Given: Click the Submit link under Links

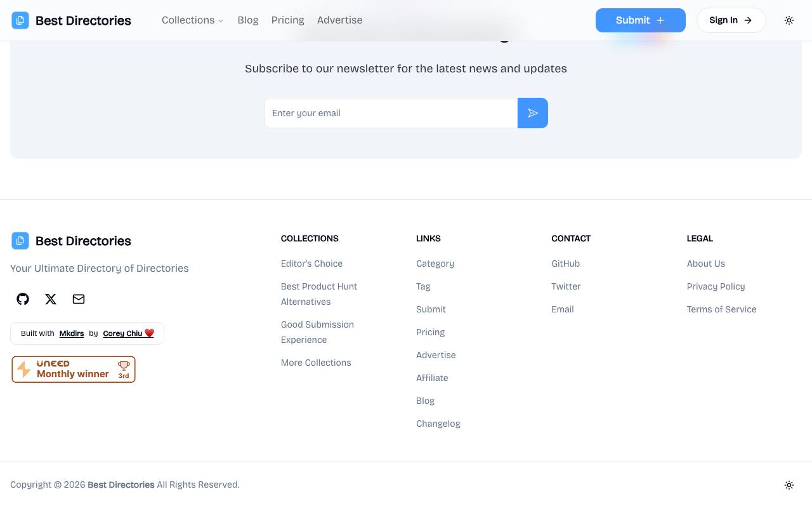Looking at the screenshot, I should pos(431,309).
